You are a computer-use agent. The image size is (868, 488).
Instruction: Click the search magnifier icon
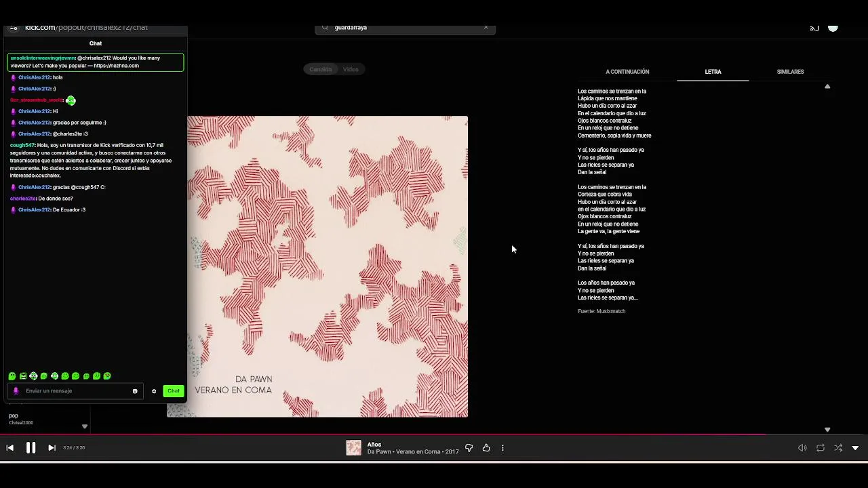tap(325, 28)
